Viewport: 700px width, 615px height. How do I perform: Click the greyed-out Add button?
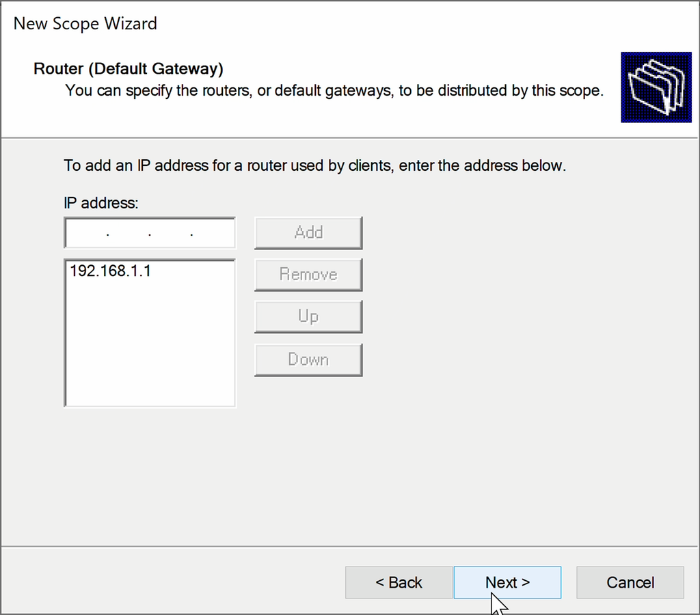coord(308,233)
